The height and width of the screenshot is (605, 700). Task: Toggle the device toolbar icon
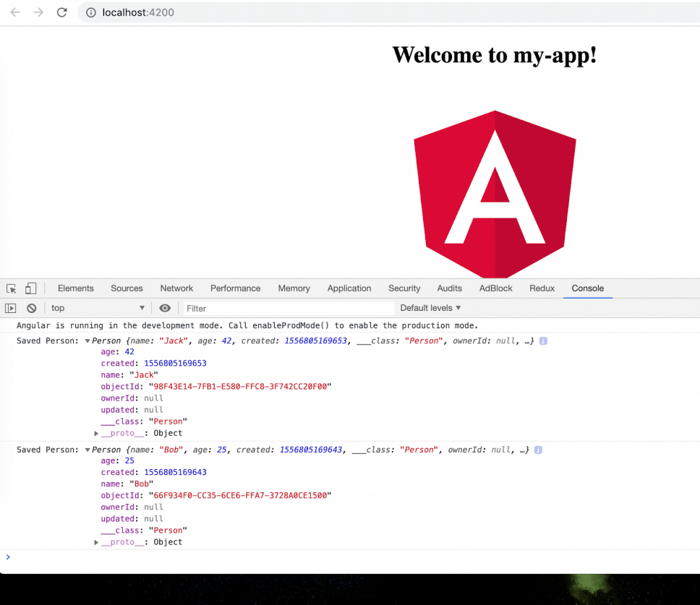(31, 288)
